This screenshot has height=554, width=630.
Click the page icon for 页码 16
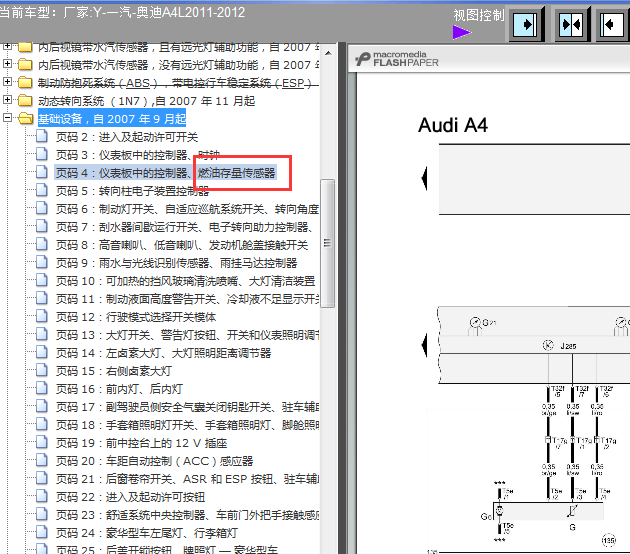pyautogui.click(x=42, y=388)
